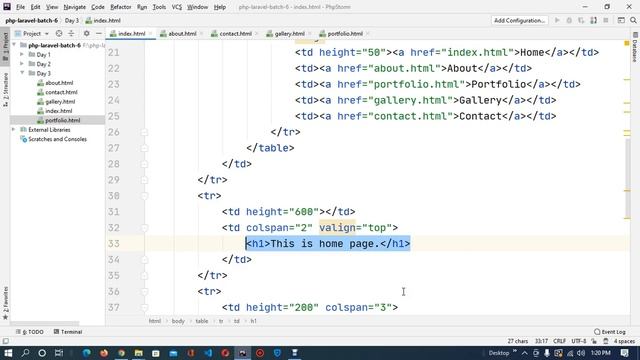
Task: Collapse the php-laravel-batch-6 project root
Action: pos(14,45)
